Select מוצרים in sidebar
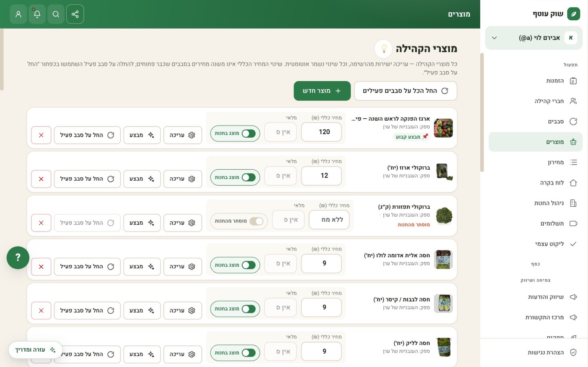 [535, 142]
